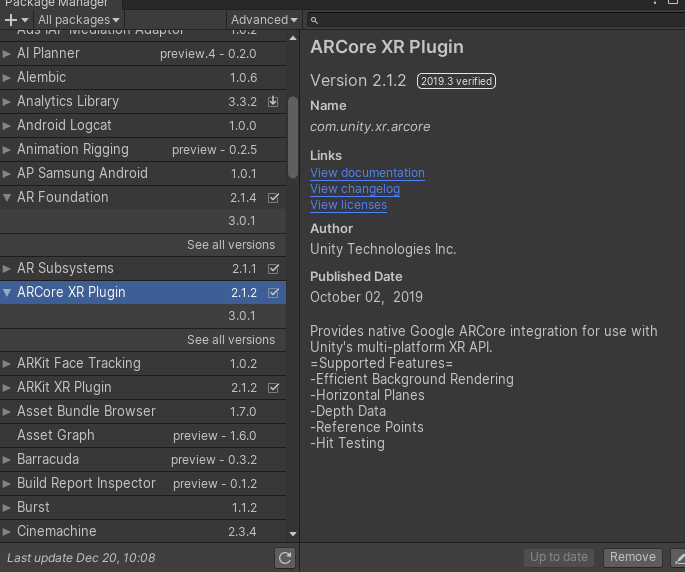Open the View documentation link

367,173
